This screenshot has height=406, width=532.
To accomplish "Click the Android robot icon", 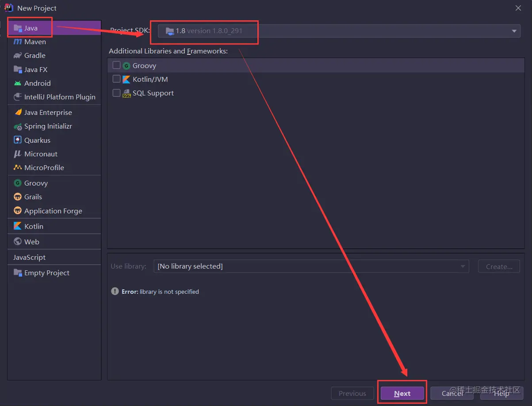I will click(18, 83).
